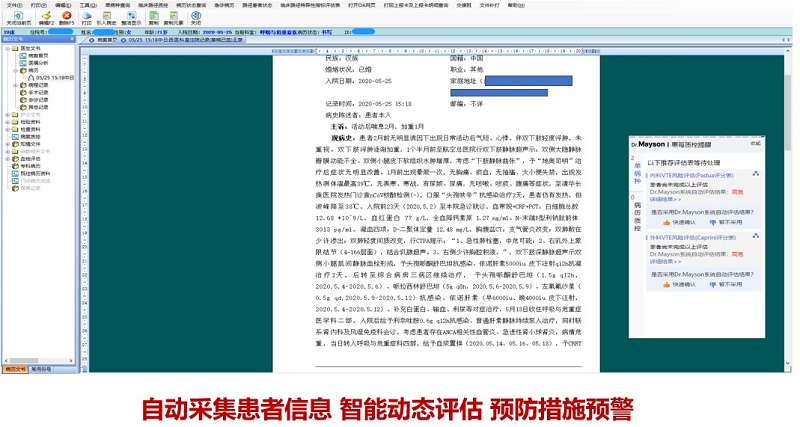
Task: Click thumbs-down 暂不采用 for Padua assessment
Action: coord(726,222)
